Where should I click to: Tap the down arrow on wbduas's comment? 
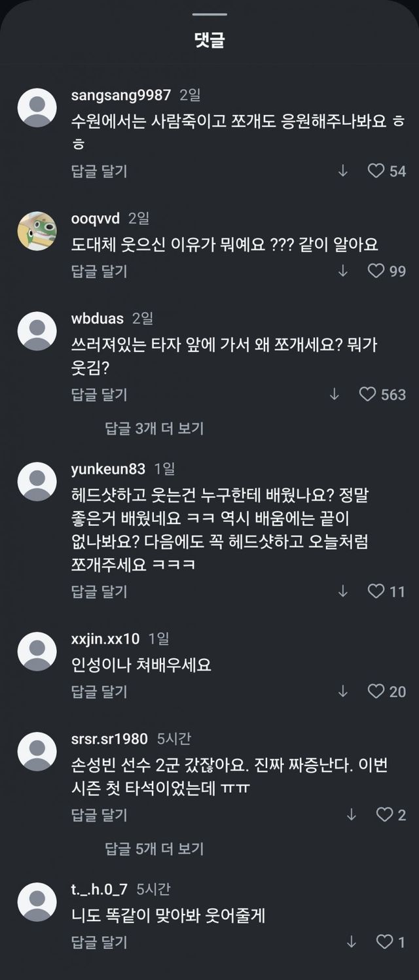click(335, 394)
